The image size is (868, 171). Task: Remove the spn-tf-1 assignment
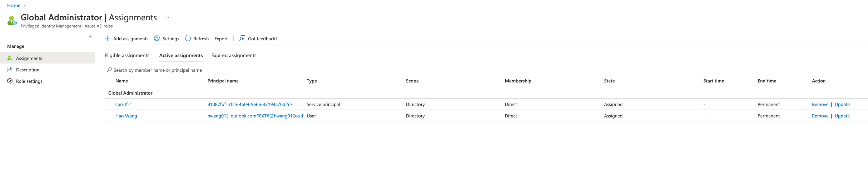click(820, 105)
